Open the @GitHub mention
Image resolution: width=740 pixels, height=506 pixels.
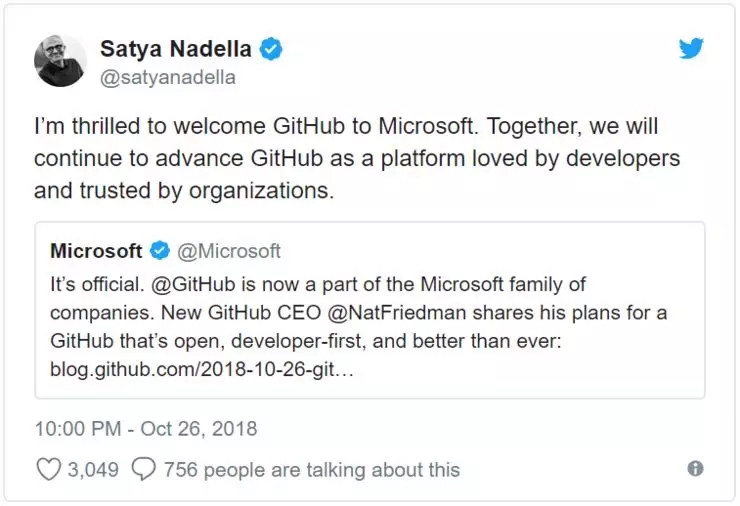pos(193,285)
